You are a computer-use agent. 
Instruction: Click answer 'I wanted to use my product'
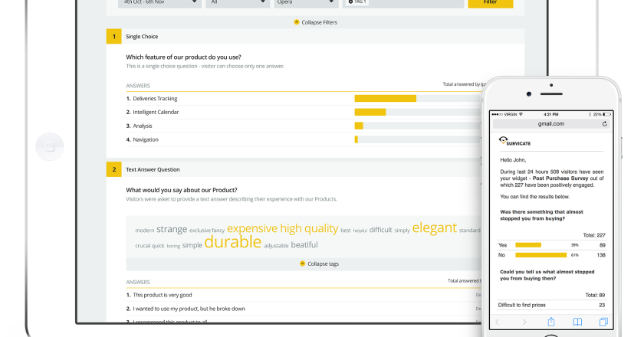pos(189,309)
